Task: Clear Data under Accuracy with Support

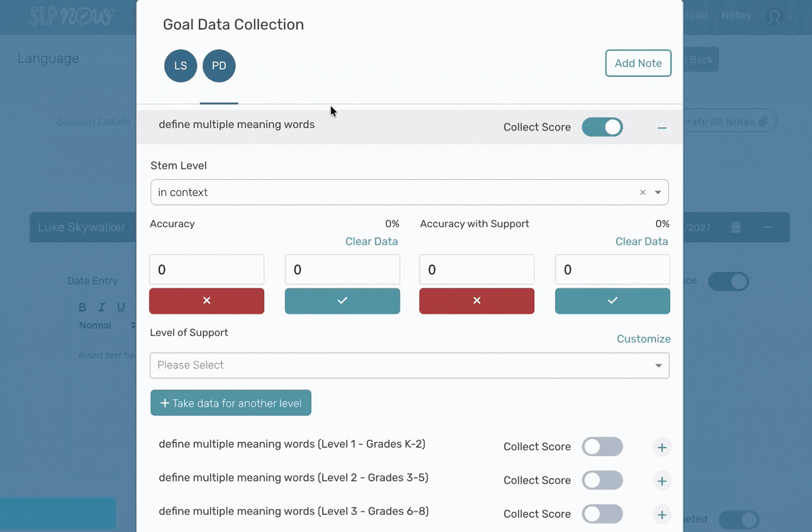Action: point(641,242)
